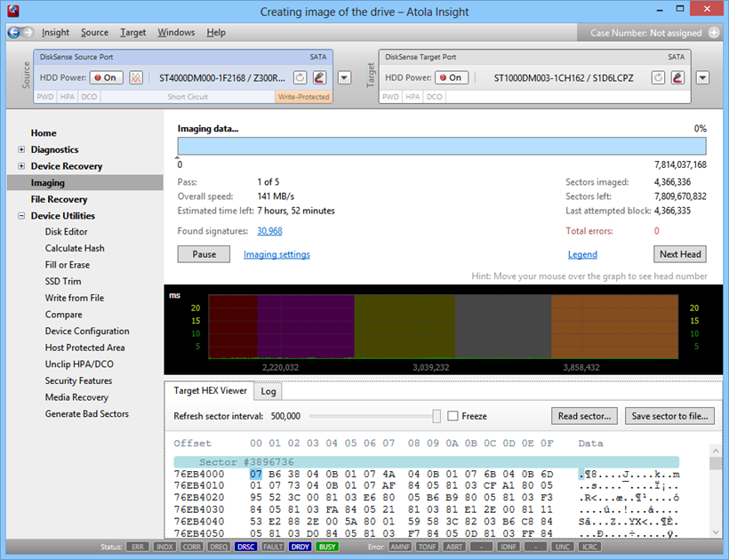Open Host Protected Area utility
The height and width of the screenshot is (560, 729).
click(x=84, y=348)
